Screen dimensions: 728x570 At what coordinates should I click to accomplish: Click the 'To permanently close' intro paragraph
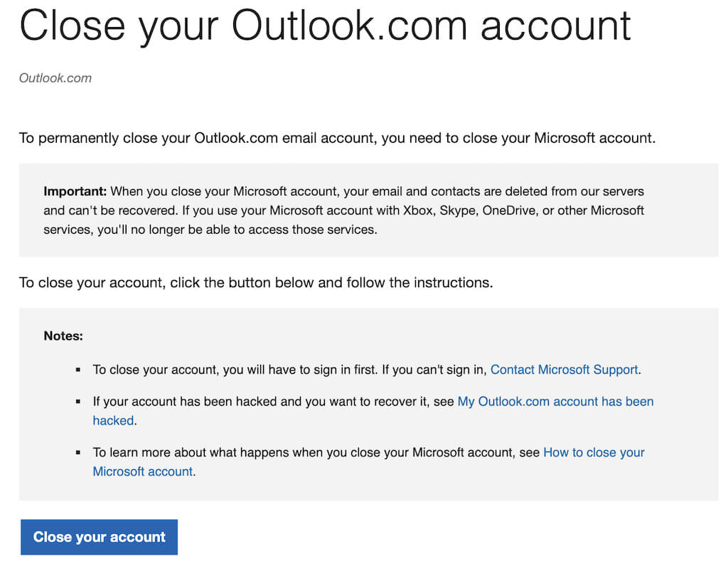[337, 138]
